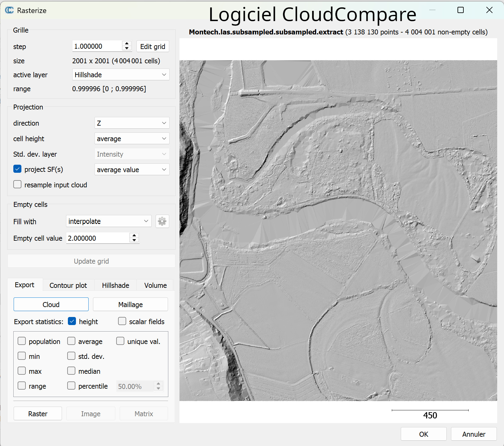
Task: Switch to the Hillshade tab
Action: pyautogui.click(x=116, y=285)
